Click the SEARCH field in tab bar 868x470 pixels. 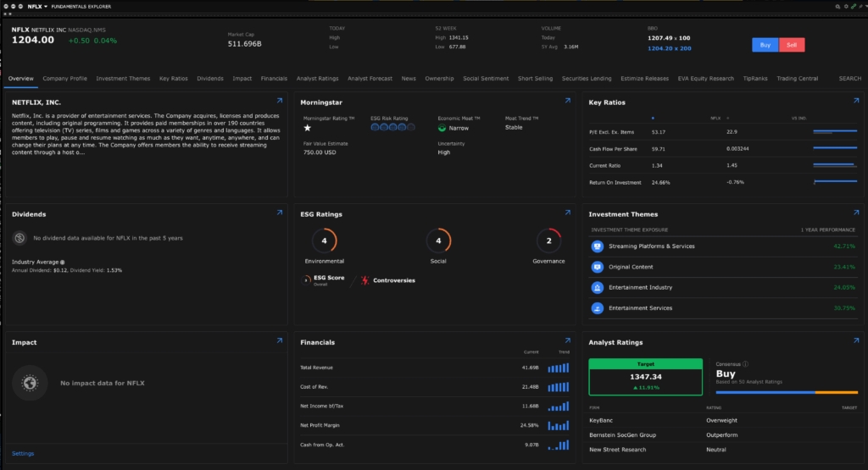(849, 79)
